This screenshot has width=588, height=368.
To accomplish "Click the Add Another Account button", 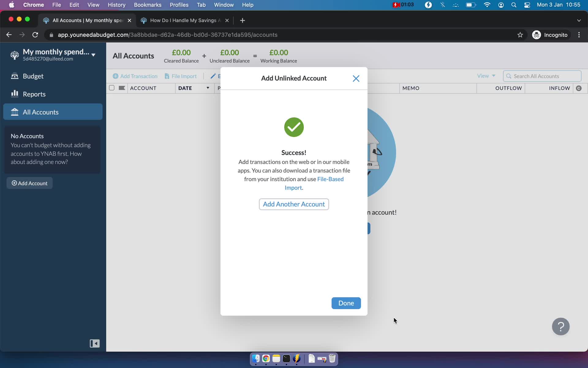I will [x=294, y=204].
